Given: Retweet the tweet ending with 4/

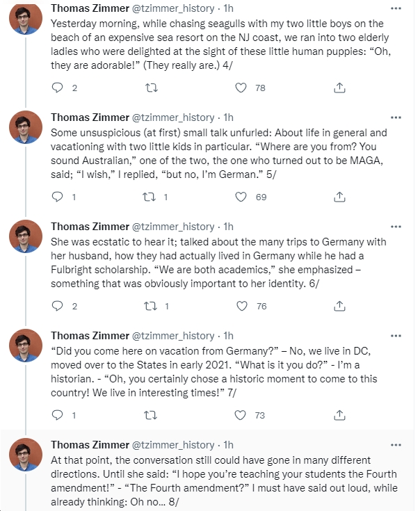Looking at the screenshot, I should (151, 88).
